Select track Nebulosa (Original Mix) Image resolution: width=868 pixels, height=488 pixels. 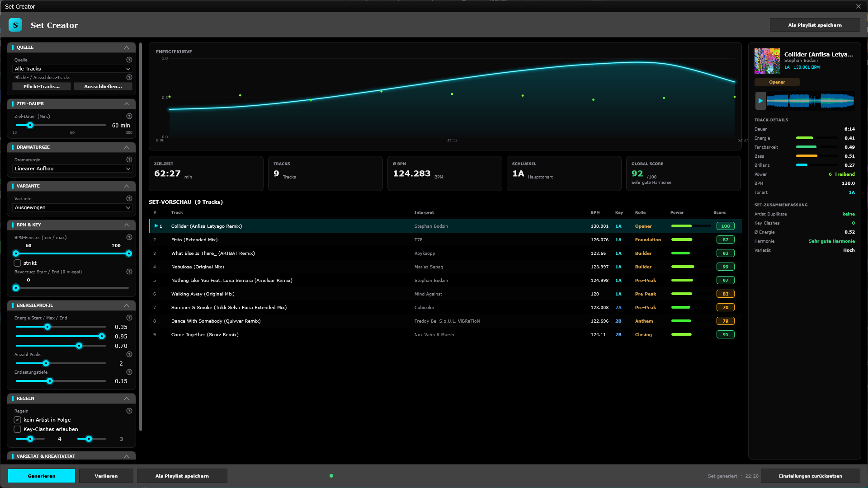pos(445,267)
